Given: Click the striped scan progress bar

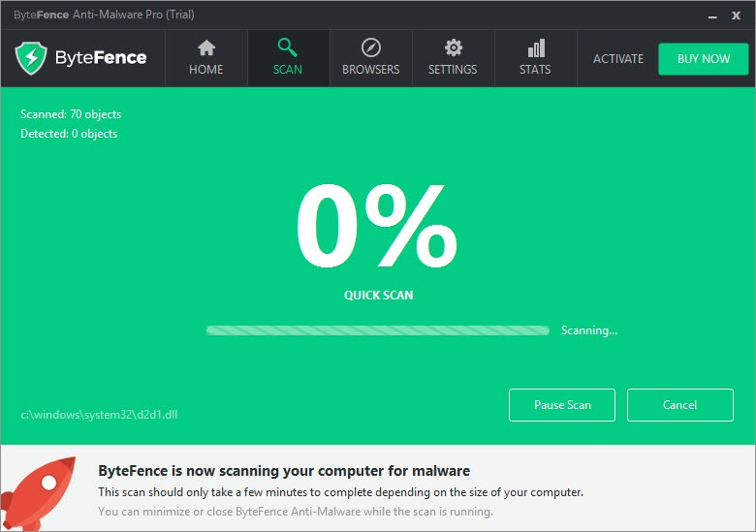Looking at the screenshot, I should pyautogui.click(x=378, y=330).
